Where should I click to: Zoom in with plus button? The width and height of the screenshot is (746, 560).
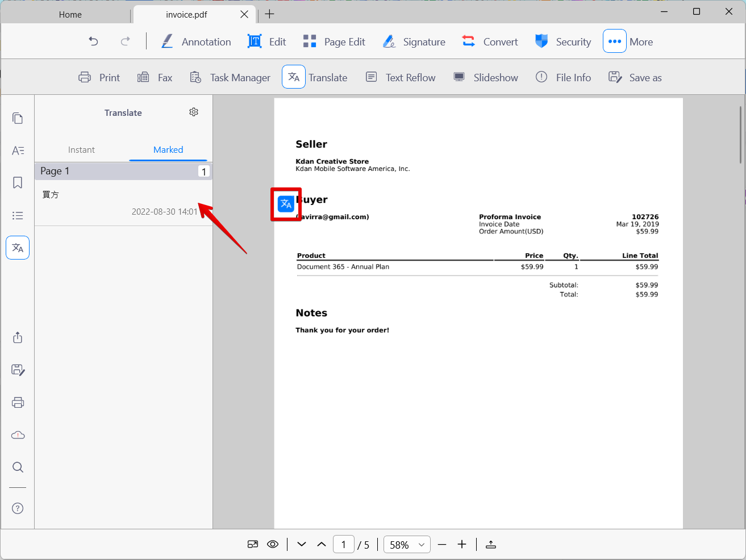point(462,544)
